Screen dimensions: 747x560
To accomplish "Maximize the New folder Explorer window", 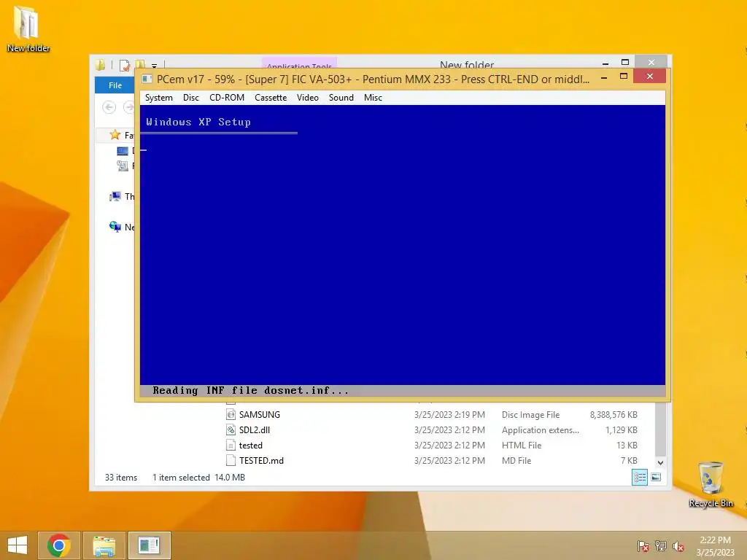I will pyautogui.click(x=625, y=63).
